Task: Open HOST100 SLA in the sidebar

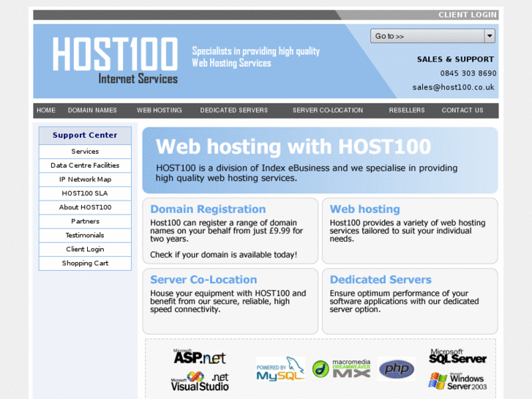Action: 85,193
